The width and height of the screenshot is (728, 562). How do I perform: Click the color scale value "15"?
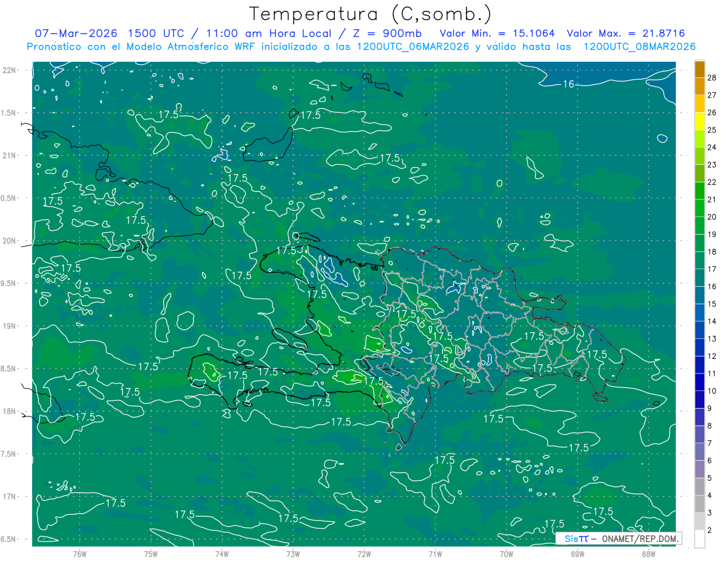(x=713, y=304)
